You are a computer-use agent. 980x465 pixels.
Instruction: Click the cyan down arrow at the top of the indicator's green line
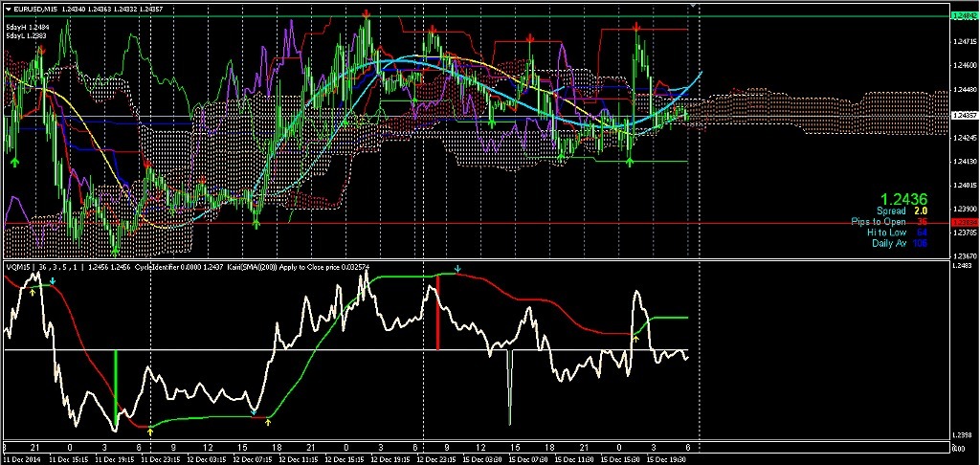click(457, 270)
